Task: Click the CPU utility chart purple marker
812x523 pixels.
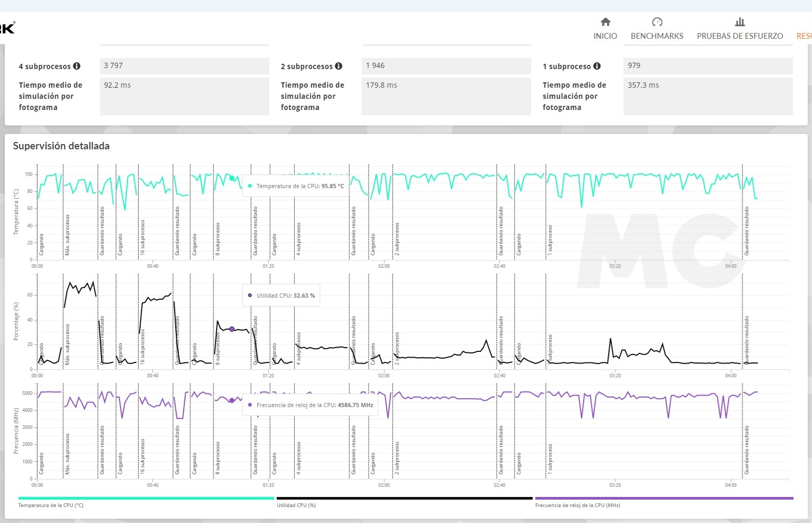Action: pyautogui.click(x=232, y=329)
